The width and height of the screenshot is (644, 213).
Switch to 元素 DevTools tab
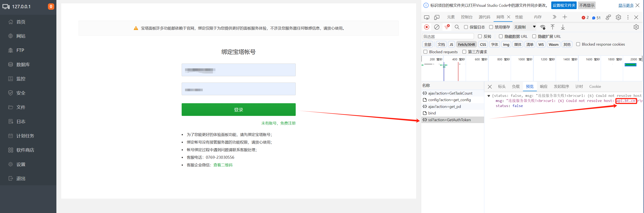click(451, 17)
